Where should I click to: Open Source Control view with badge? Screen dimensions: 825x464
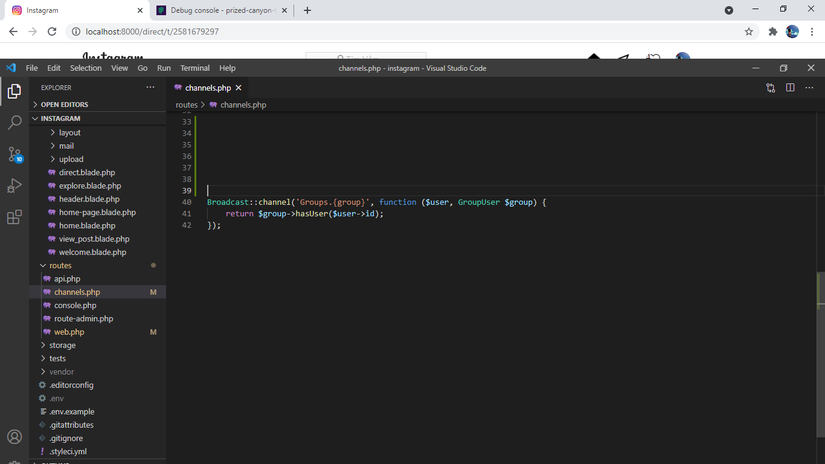(14, 154)
